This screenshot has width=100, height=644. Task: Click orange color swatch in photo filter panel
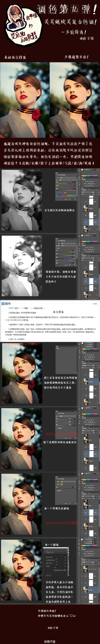click(62, 484)
